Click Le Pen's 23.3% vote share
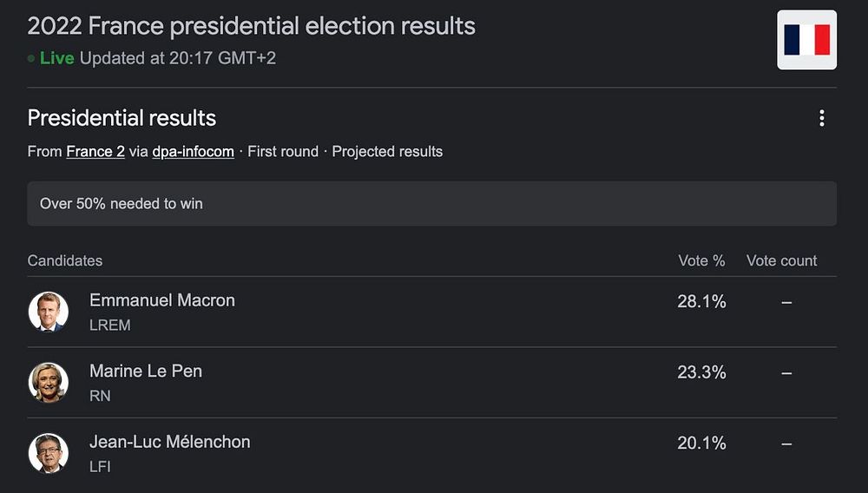The height and width of the screenshot is (493, 868). coord(701,372)
